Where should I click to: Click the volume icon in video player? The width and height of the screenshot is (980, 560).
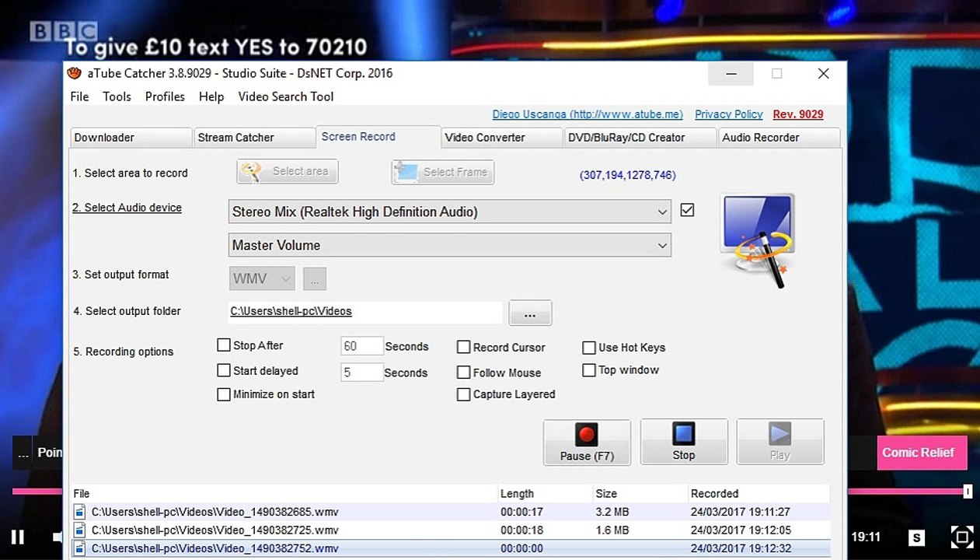(58, 537)
